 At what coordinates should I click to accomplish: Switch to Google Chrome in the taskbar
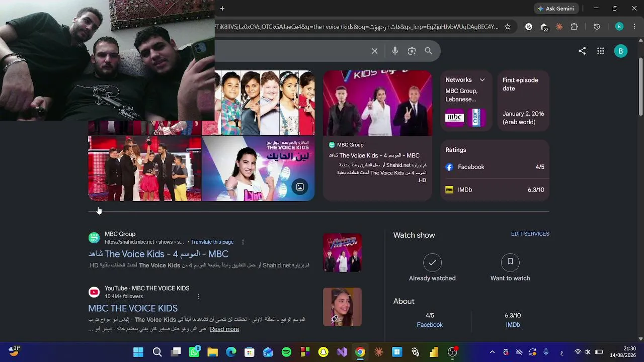click(360, 352)
